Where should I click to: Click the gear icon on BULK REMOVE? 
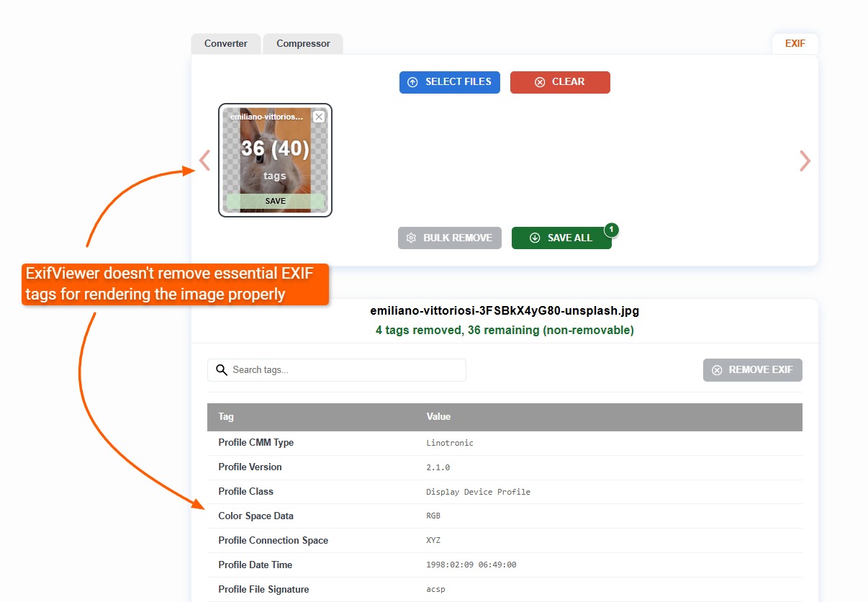410,238
